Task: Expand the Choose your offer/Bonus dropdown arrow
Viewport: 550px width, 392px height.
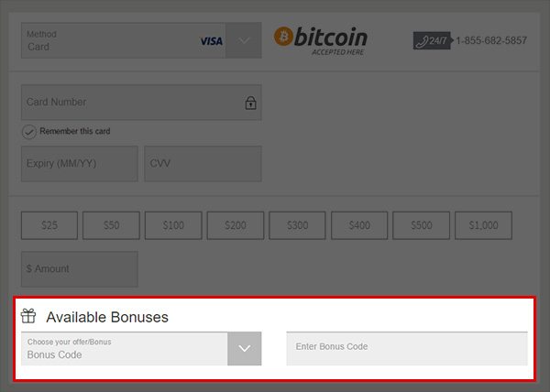Action: [245, 349]
